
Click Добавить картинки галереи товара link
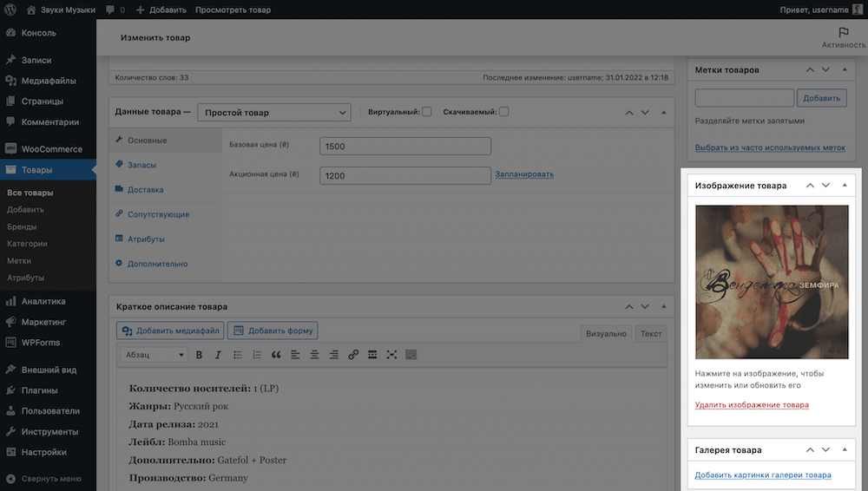click(x=763, y=475)
